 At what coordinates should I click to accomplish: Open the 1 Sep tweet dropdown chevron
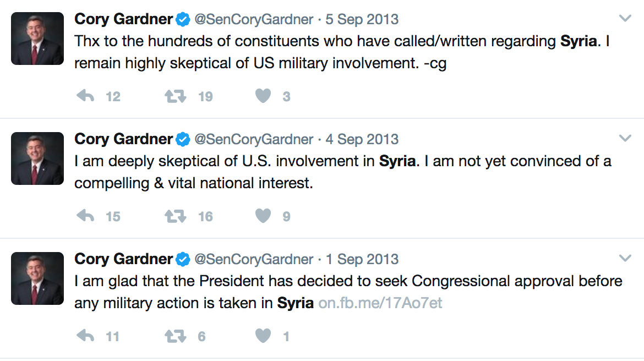[x=625, y=259]
